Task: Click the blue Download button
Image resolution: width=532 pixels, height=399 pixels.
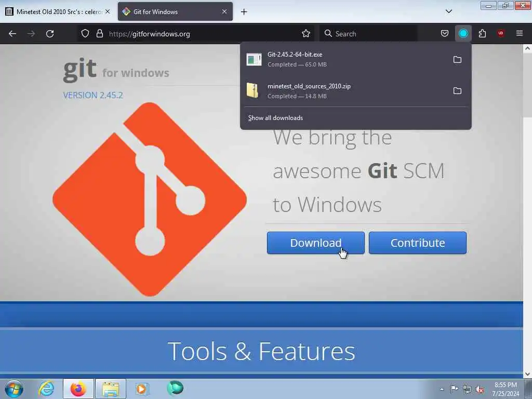Action: [x=315, y=243]
